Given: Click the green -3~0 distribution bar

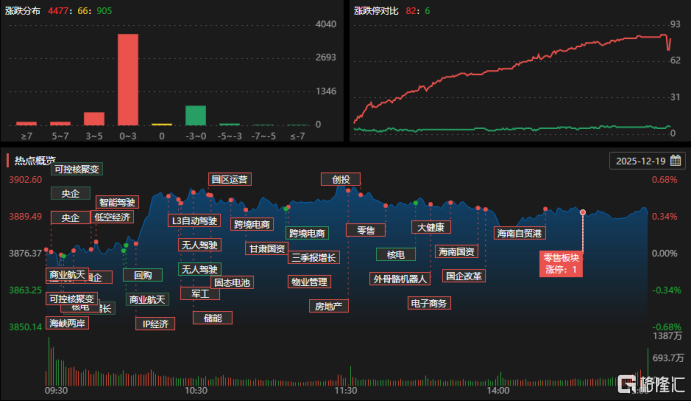Looking at the screenshot, I should pyautogui.click(x=196, y=115).
